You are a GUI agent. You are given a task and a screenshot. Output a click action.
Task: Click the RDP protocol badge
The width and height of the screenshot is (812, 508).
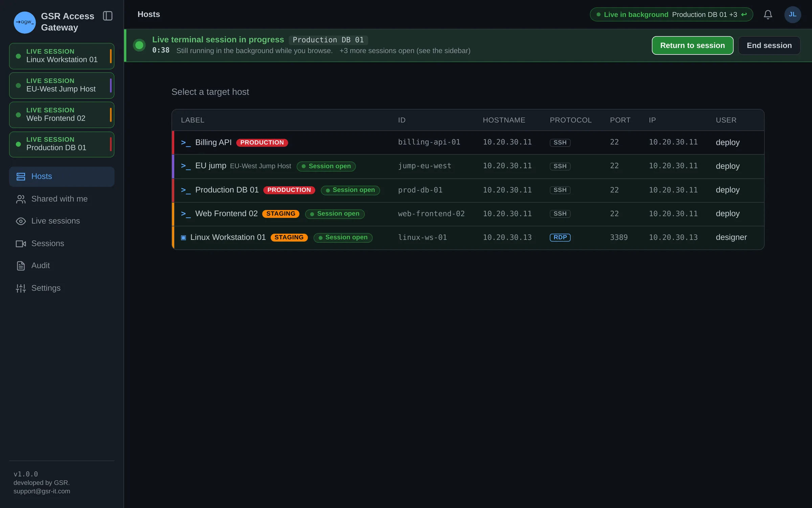pos(560,237)
